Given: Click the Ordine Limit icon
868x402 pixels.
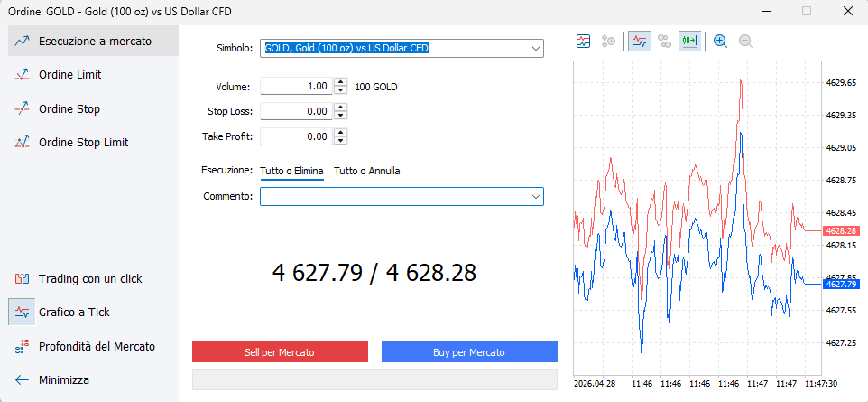Looking at the screenshot, I should [23, 75].
